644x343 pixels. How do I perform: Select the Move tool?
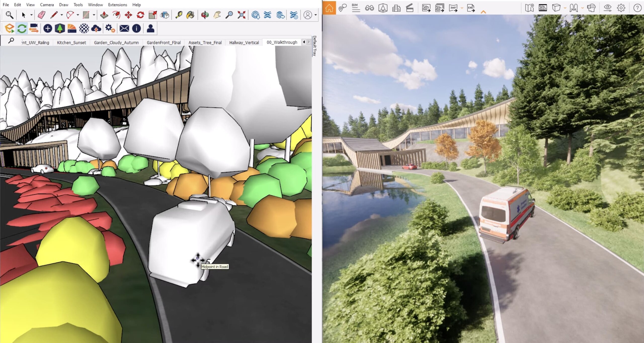click(128, 15)
